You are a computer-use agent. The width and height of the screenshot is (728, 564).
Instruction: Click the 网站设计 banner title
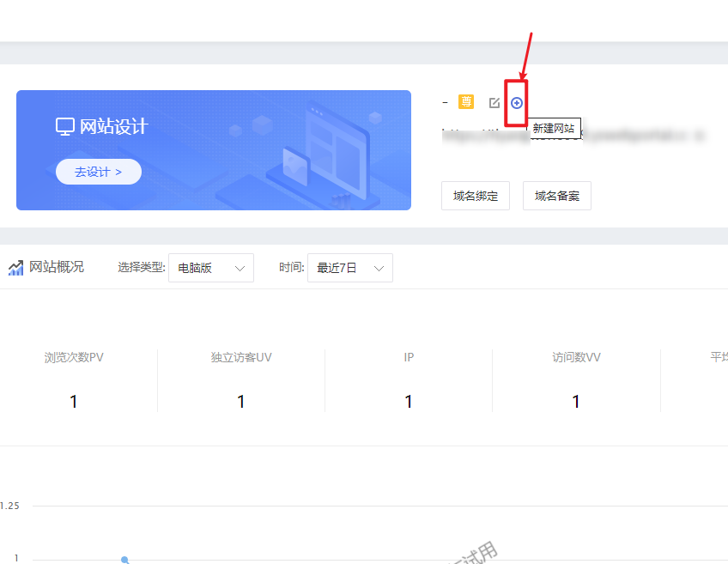[113, 126]
